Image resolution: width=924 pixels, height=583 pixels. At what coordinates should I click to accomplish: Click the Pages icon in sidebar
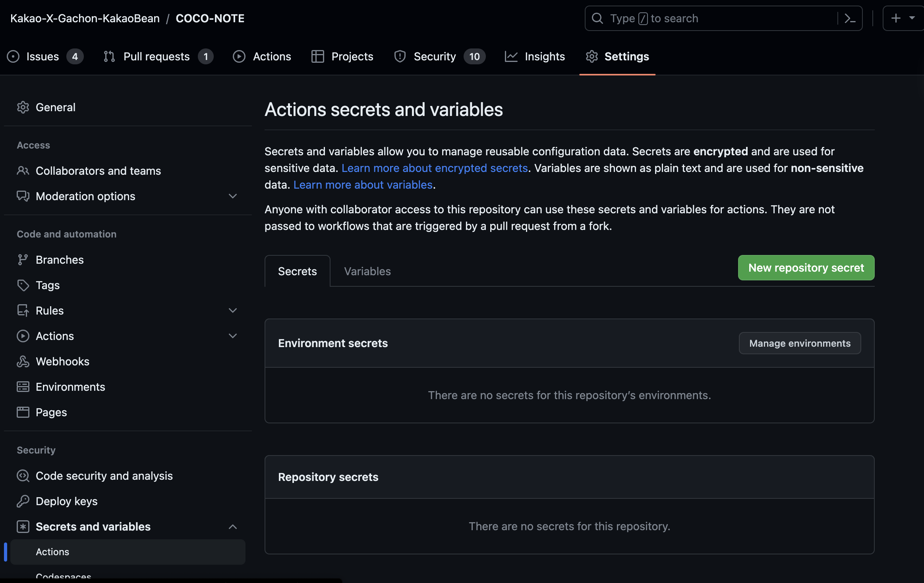[x=23, y=412]
